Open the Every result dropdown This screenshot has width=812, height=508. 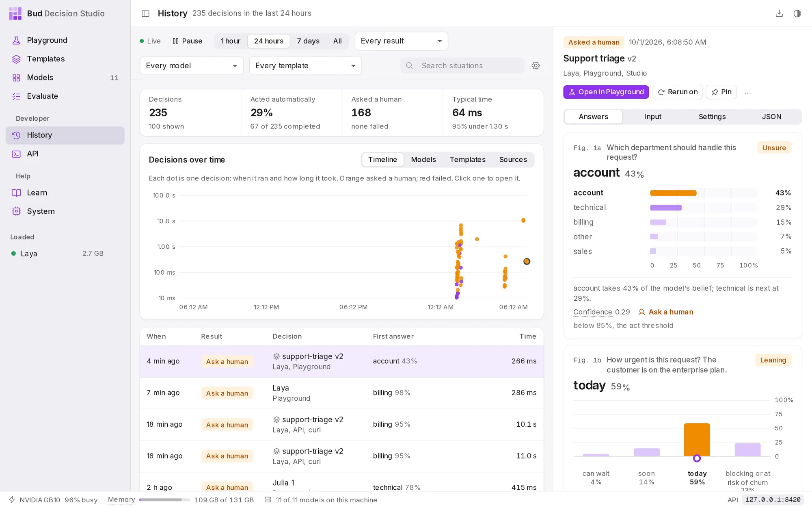(401, 41)
